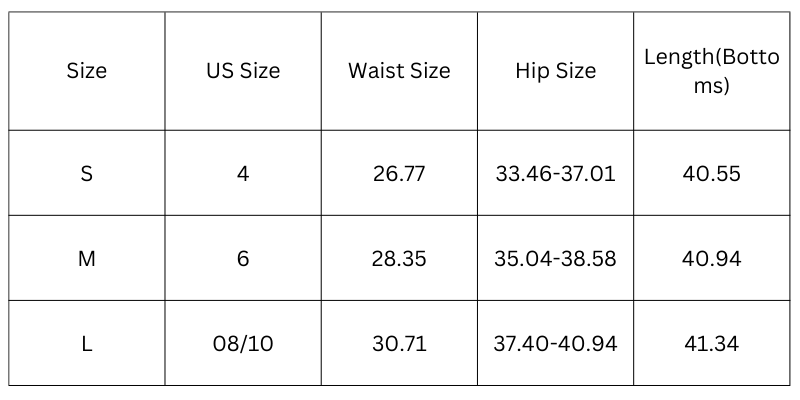
Task: Select the size S cell
Action: coord(87,173)
